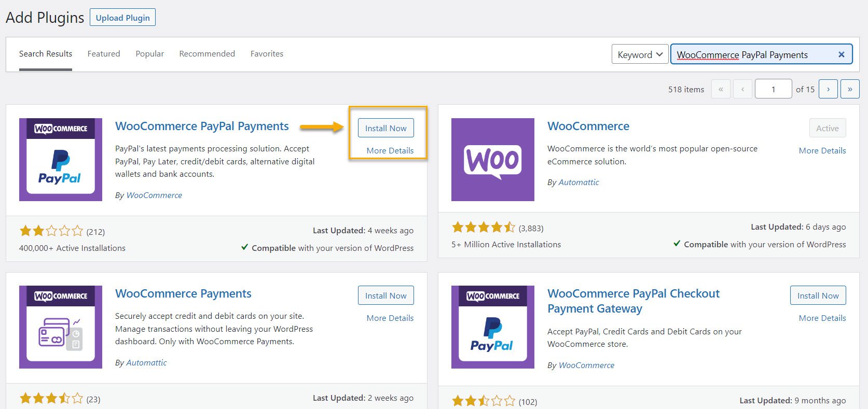Click the purple Woo logo thumbnail
This screenshot has width=868, height=409.
click(493, 160)
